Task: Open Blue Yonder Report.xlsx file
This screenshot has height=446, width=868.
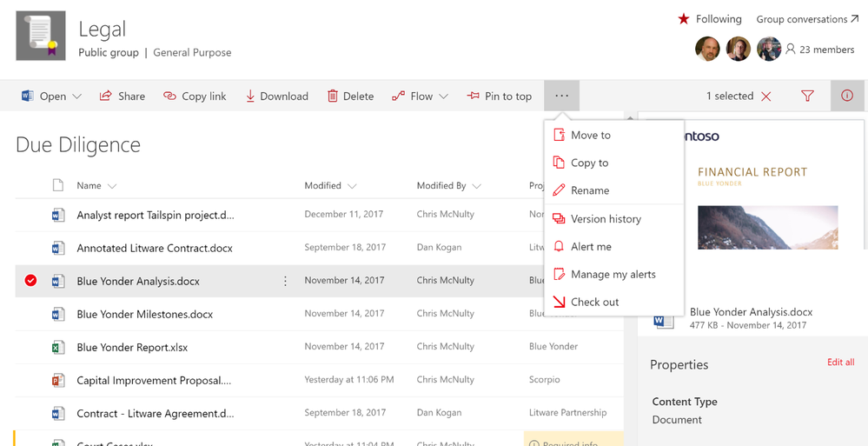Action: click(132, 348)
